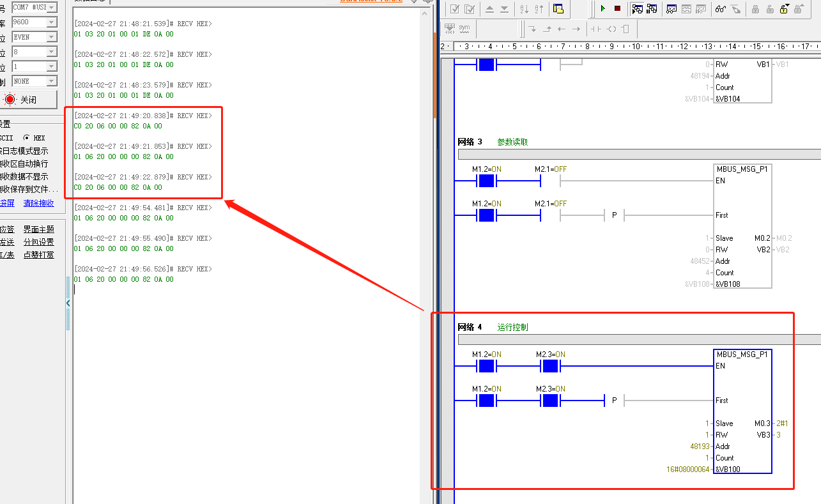The height and width of the screenshot is (504, 821).
Task: Expand the EVEN parity dropdown
Action: (x=51, y=37)
